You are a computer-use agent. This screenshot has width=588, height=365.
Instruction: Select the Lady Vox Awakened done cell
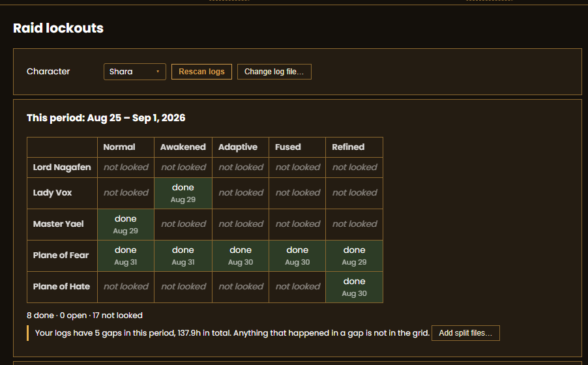click(183, 193)
